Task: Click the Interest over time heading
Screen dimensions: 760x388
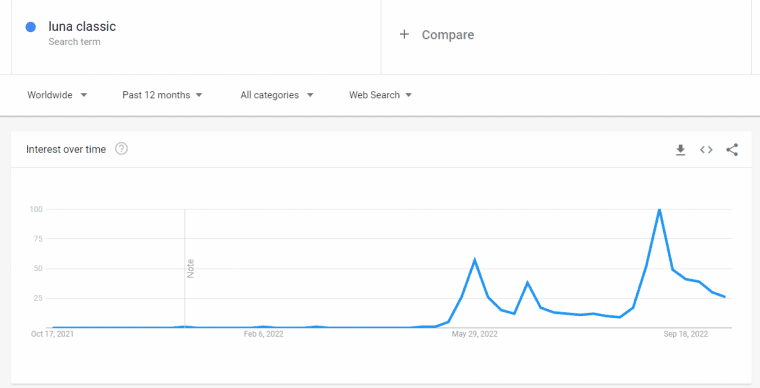Action: point(66,149)
